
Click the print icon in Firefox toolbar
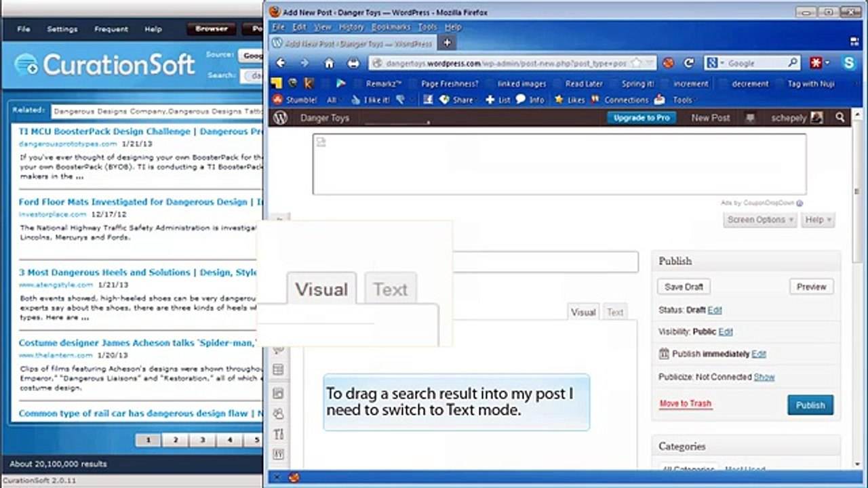click(x=353, y=63)
